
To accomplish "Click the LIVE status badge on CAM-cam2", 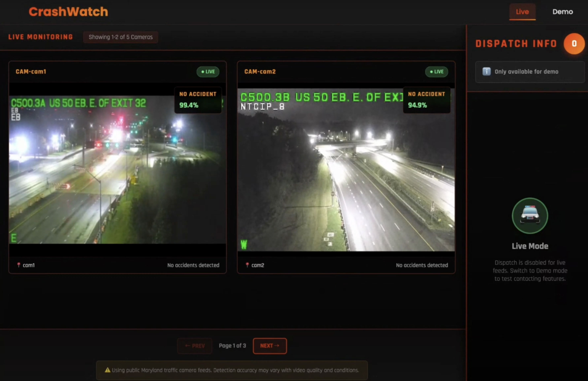I will coord(436,72).
